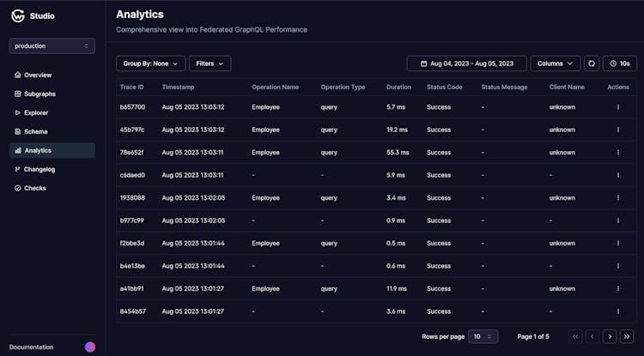Viewport: 644px width, 356px height.
Task: Expand the Group By: None dropdown
Action: click(150, 63)
